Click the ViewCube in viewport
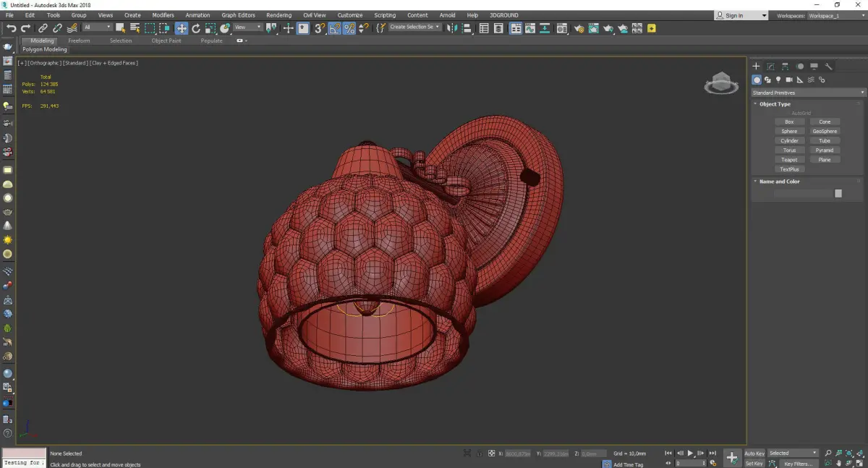 [721, 84]
